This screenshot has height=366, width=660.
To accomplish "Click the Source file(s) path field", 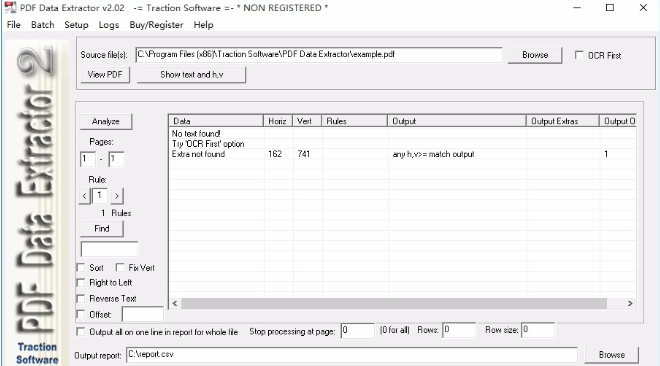I will click(319, 55).
